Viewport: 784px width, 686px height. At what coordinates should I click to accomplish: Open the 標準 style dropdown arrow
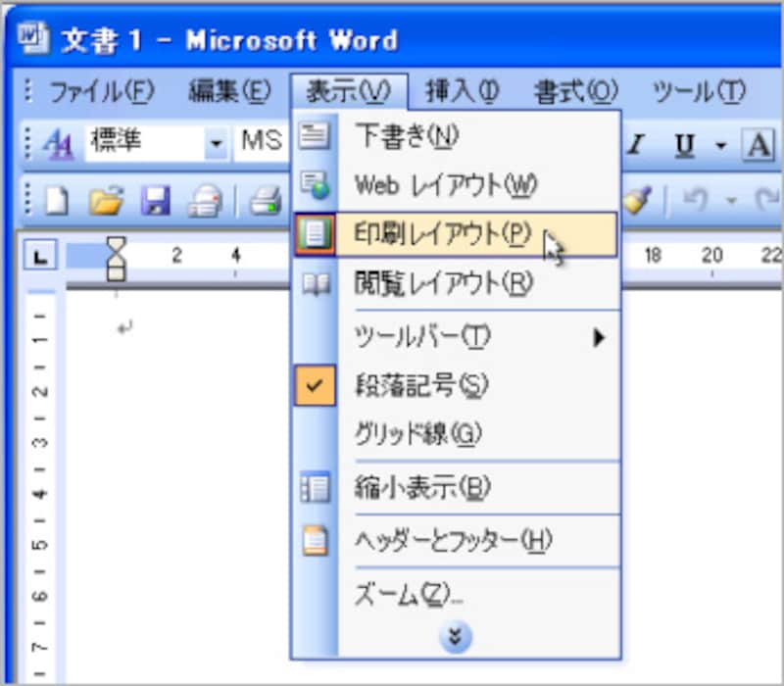click(216, 144)
